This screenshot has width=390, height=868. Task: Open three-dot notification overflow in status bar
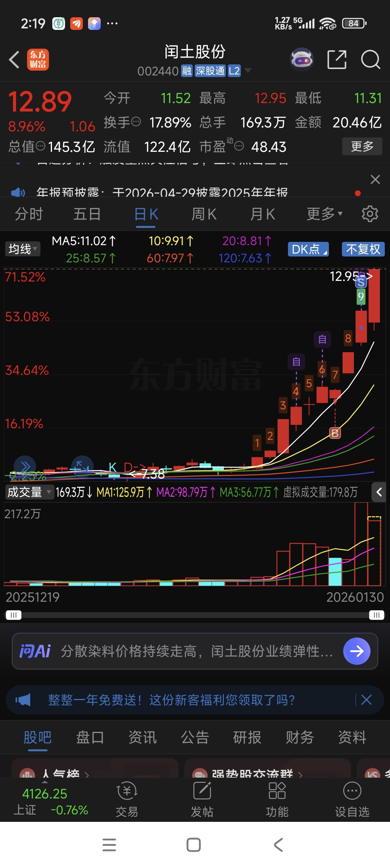112,23
